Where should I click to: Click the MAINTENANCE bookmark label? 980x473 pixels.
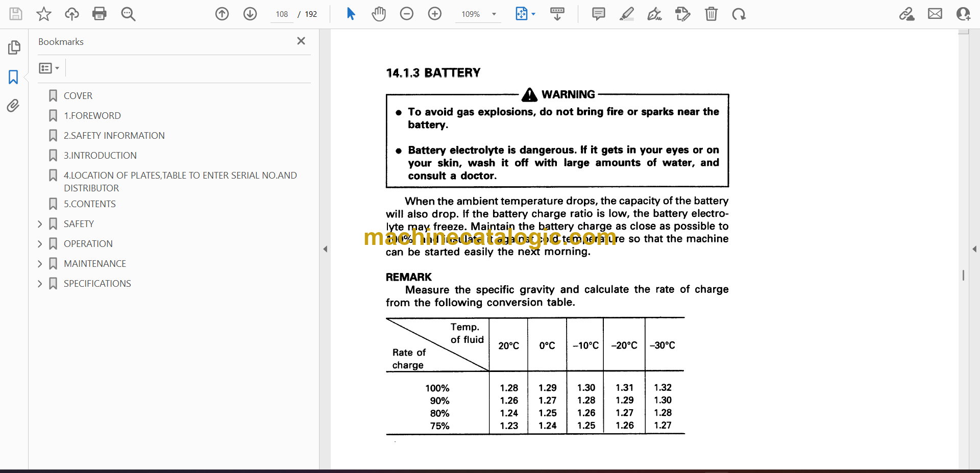pyautogui.click(x=94, y=264)
